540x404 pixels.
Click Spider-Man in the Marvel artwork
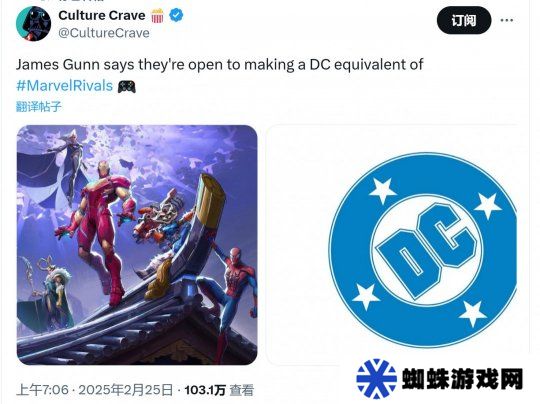pos(234,296)
